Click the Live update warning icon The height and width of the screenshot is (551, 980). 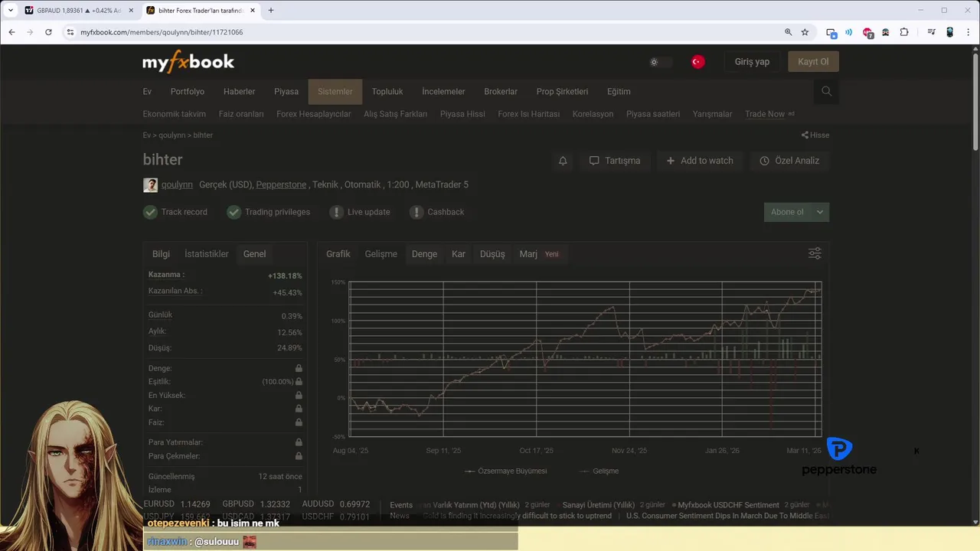tap(336, 212)
